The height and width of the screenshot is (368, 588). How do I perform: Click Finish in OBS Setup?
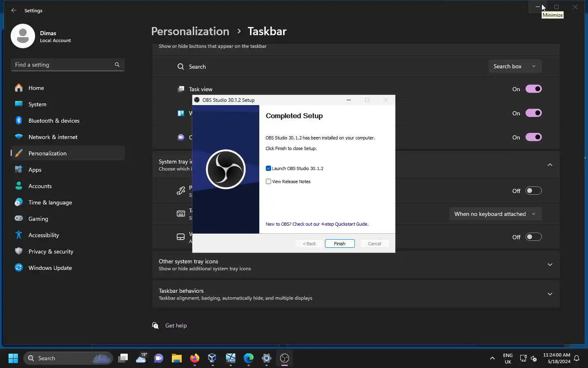(x=340, y=244)
